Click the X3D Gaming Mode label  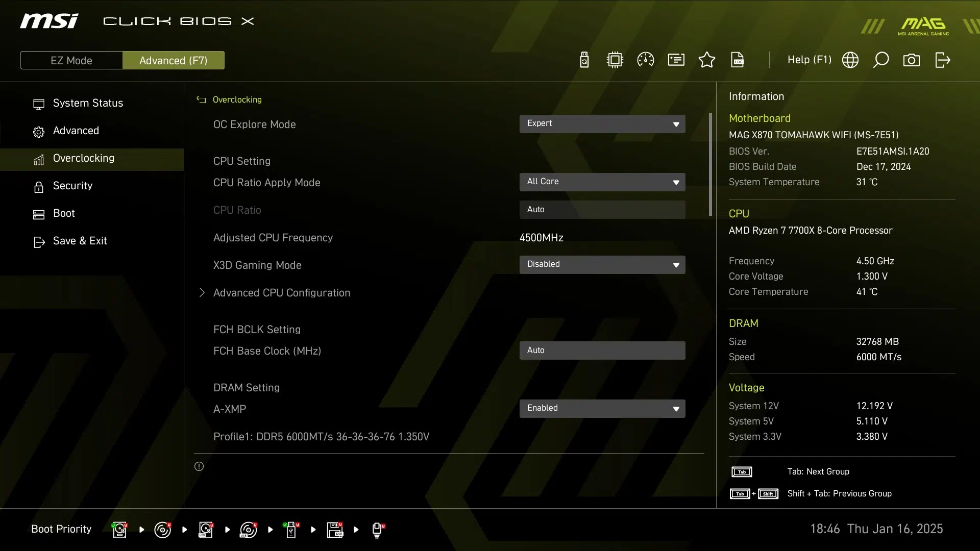[x=257, y=265]
